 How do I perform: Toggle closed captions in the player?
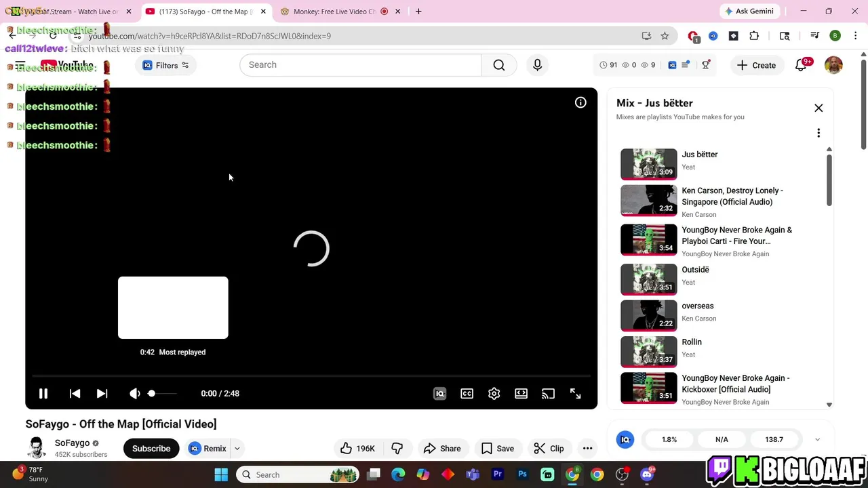467,393
